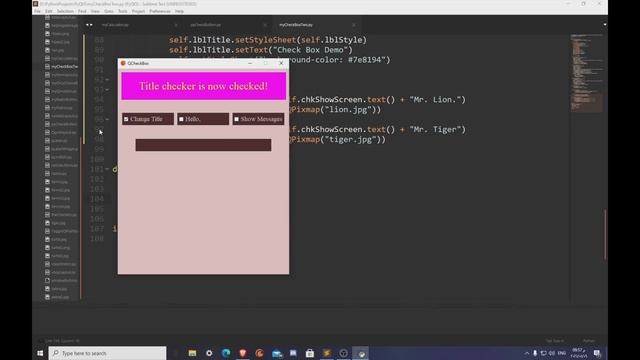
Task: Open the Mail app on the taskbar
Action: [x=277, y=353]
